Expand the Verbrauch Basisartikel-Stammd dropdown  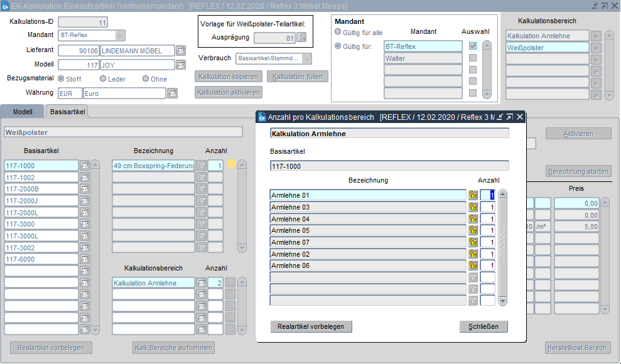306,58
